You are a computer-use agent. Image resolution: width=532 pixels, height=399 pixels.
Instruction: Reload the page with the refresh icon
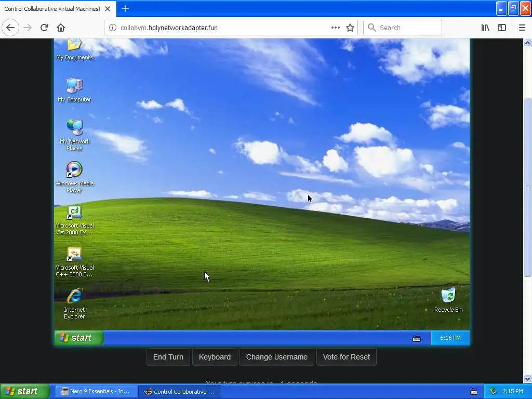[44, 28]
